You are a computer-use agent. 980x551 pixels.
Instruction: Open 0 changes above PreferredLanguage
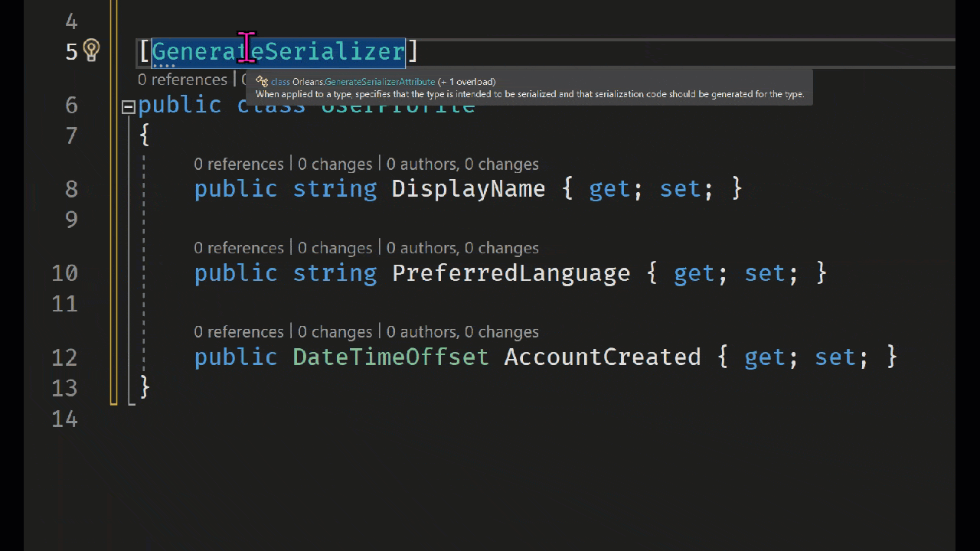tap(335, 248)
